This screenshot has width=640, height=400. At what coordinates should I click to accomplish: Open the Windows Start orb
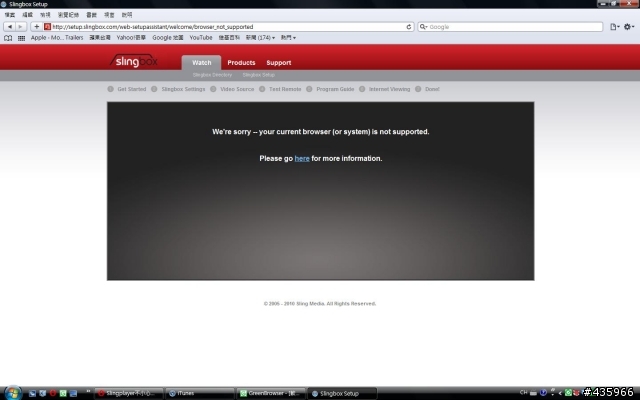13,393
